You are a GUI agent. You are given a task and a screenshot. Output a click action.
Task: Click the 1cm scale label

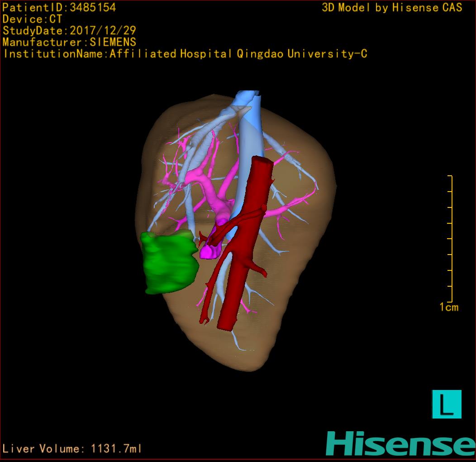coord(449,308)
